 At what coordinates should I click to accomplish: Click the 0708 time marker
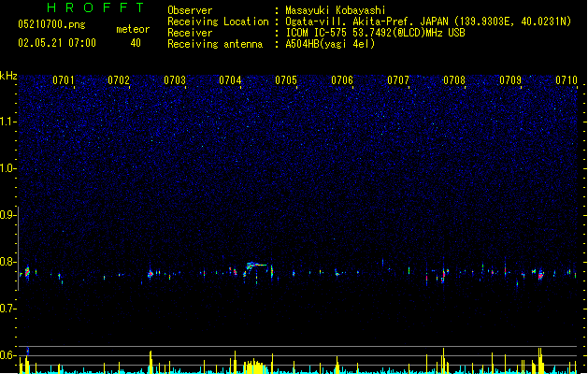pyautogui.click(x=453, y=80)
